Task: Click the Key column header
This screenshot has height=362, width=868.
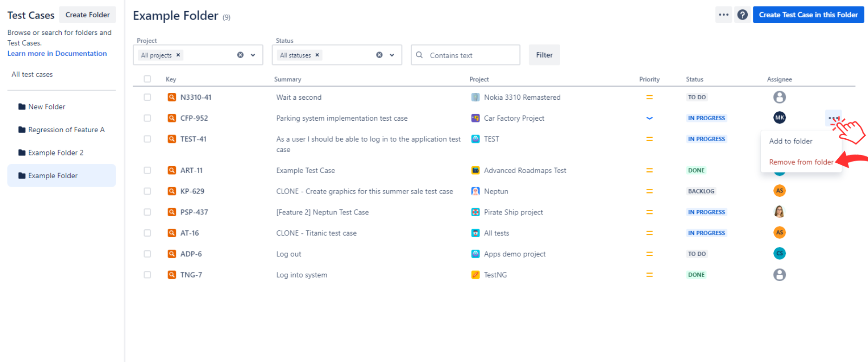Action: point(171,79)
